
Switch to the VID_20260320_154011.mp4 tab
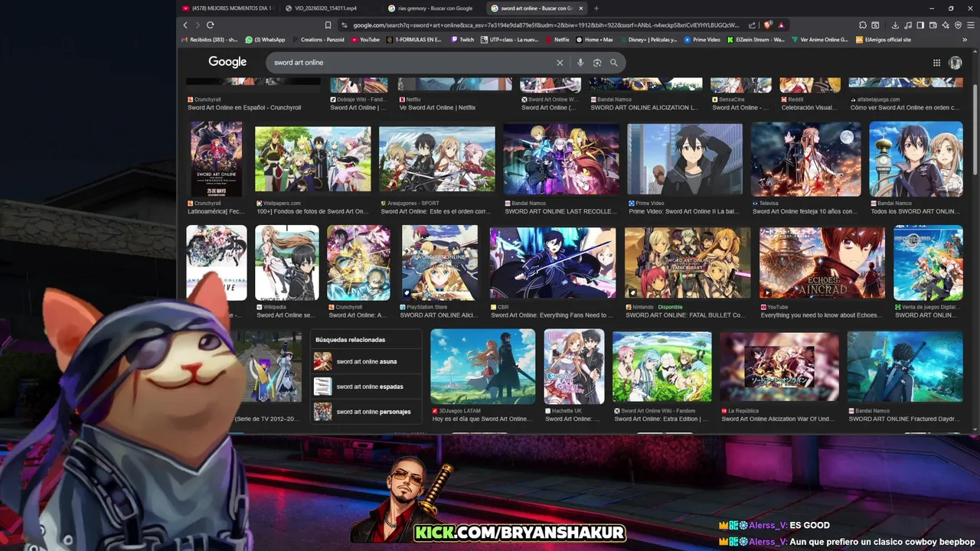pyautogui.click(x=331, y=8)
